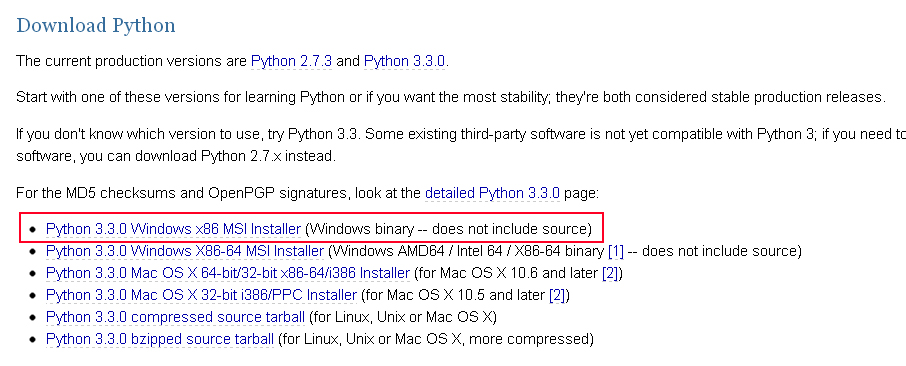Follow footnote [2] after Mac OS X 10.6 and later
This screenshot has height=366, width=906.
click(x=610, y=273)
